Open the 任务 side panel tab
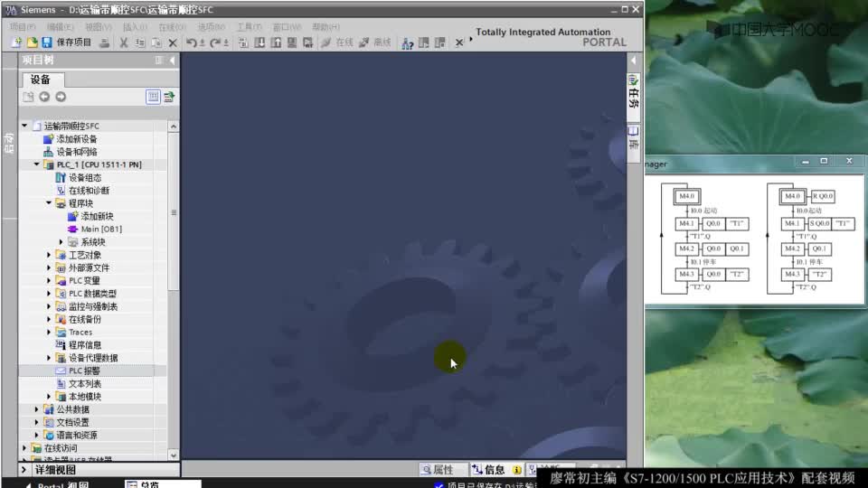Image resolution: width=868 pixels, height=488 pixels. pyautogui.click(x=633, y=93)
